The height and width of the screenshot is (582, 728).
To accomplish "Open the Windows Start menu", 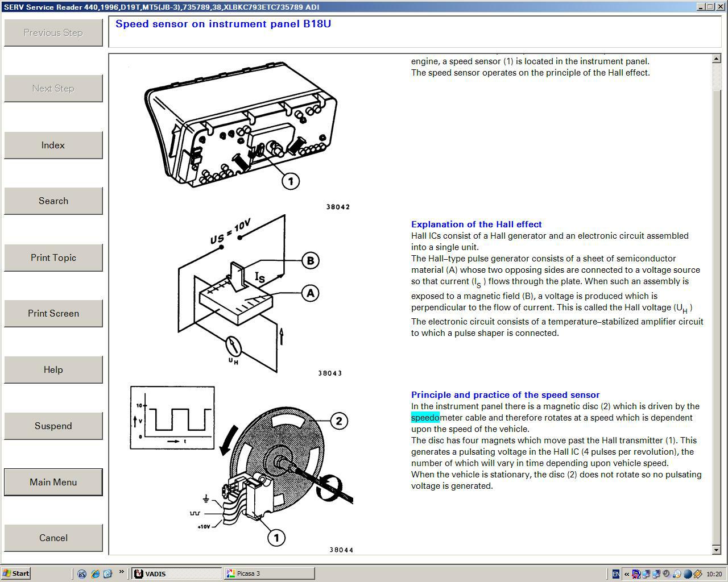I will coord(16,573).
